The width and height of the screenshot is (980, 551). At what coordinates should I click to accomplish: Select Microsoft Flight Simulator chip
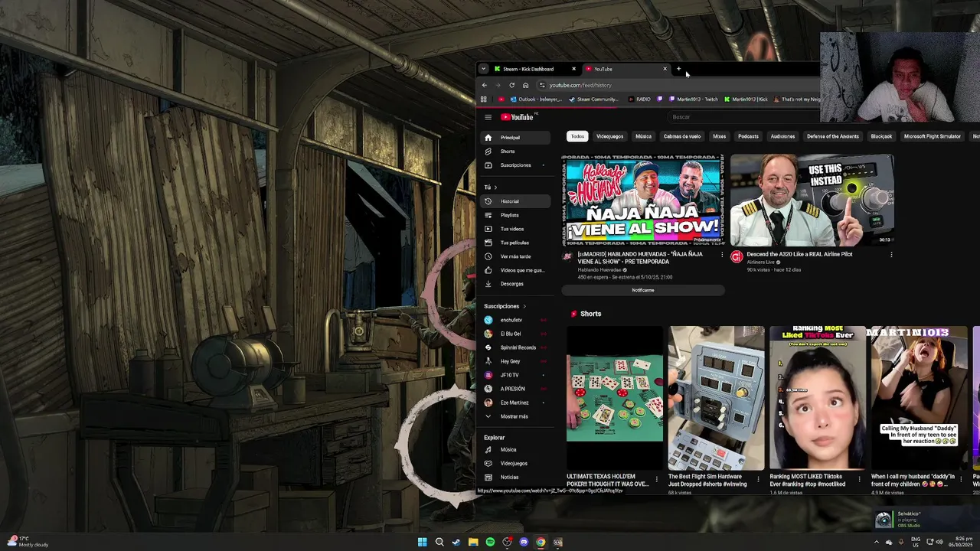point(932,136)
